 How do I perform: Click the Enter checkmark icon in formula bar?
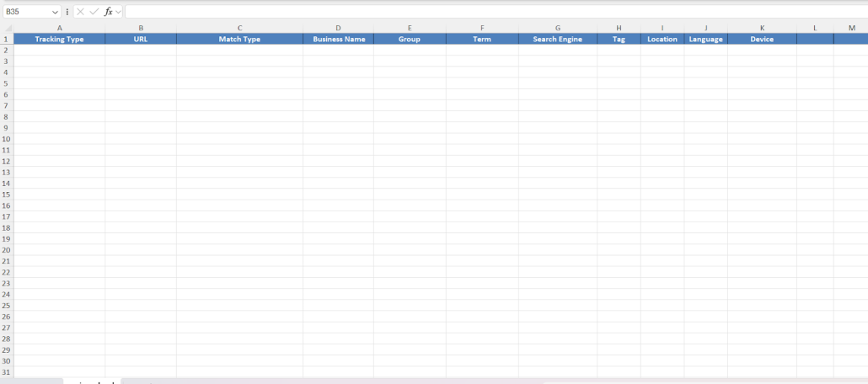click(94, 12)
